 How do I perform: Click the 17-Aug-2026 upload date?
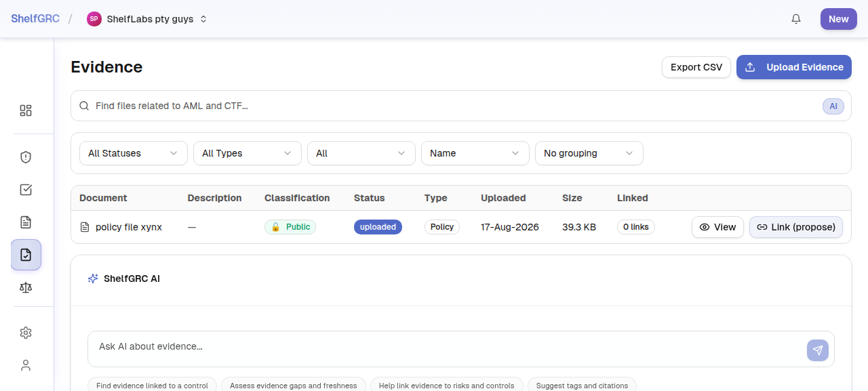(510, 227)
